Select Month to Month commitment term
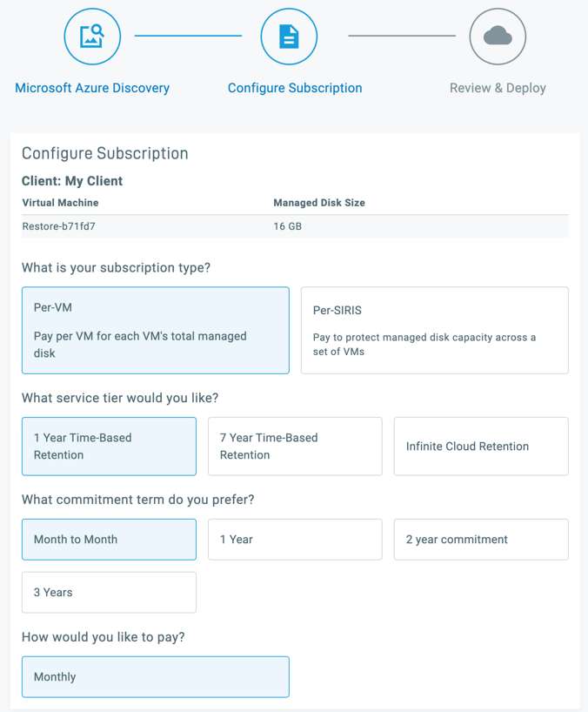Viewport: 588px width, 712px height. point(109,540)
